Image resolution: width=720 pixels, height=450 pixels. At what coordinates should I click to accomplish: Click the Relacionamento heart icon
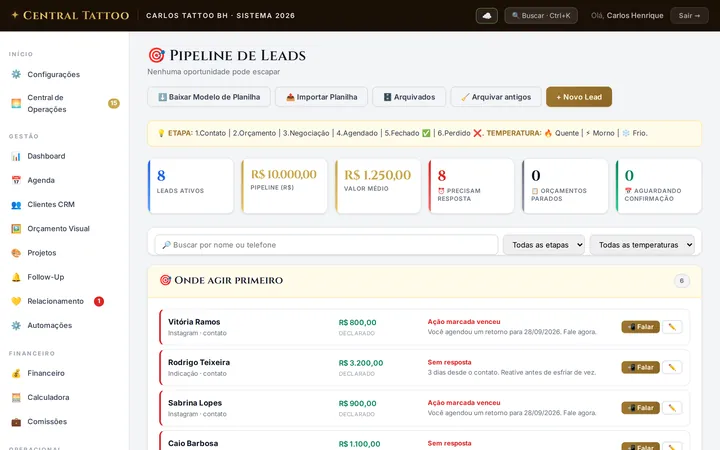coord(16,301)
